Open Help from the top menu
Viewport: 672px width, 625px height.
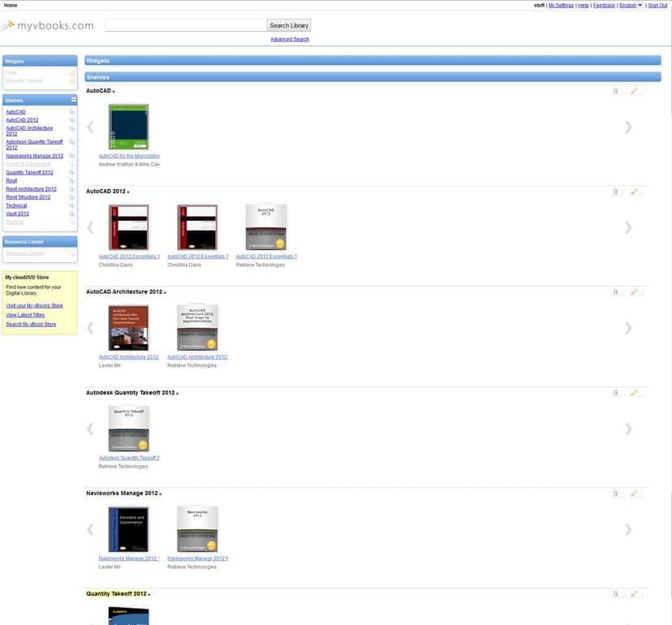click(x=584, y=5)
